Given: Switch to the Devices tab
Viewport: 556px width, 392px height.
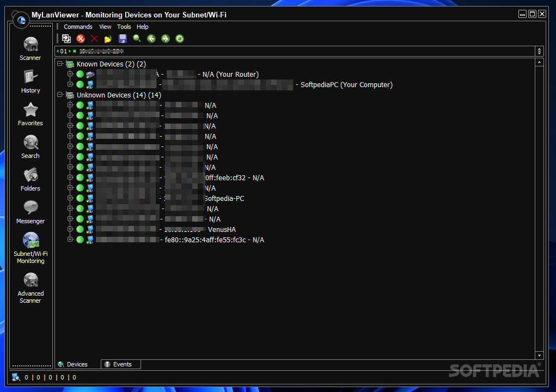Looking at the screenshot, I should pyautogui.click(x=78, y=364).
